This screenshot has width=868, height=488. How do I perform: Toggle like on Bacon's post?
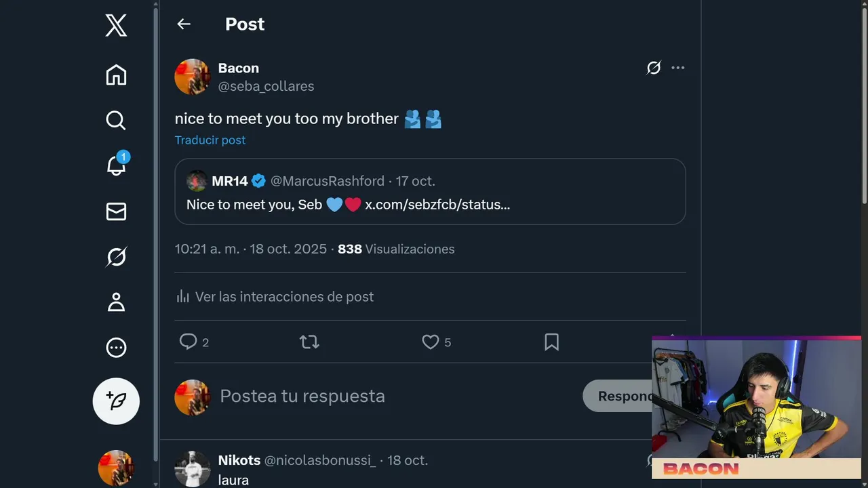pos(431,342)
